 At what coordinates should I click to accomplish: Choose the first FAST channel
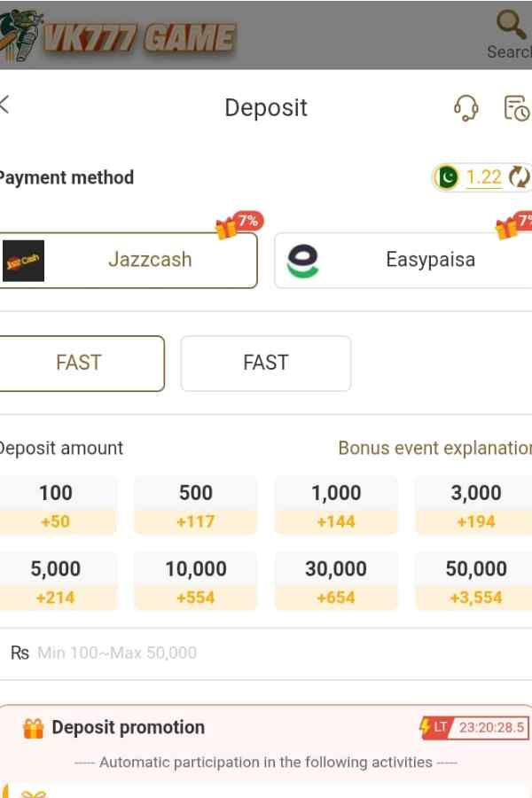coord(80,364)
